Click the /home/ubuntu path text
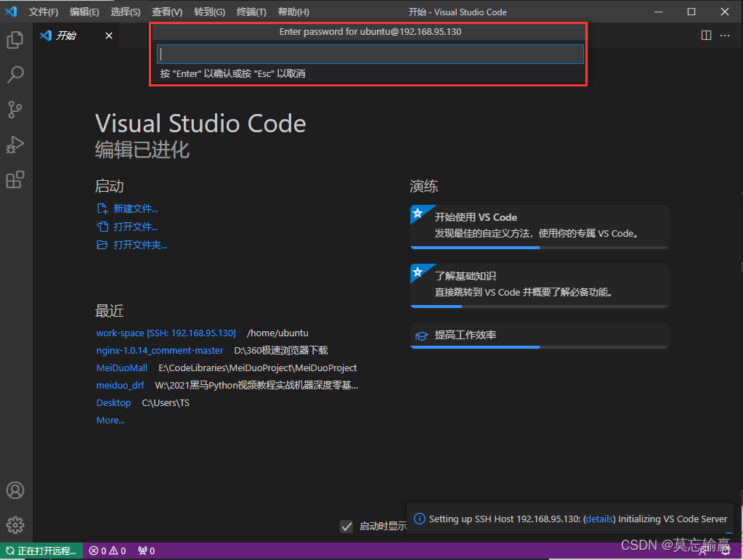The height and width of the screenshot is (560, 743). click(277, 333)
